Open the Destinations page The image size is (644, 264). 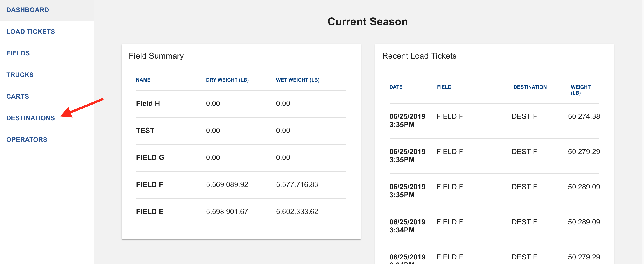[30, 118]
